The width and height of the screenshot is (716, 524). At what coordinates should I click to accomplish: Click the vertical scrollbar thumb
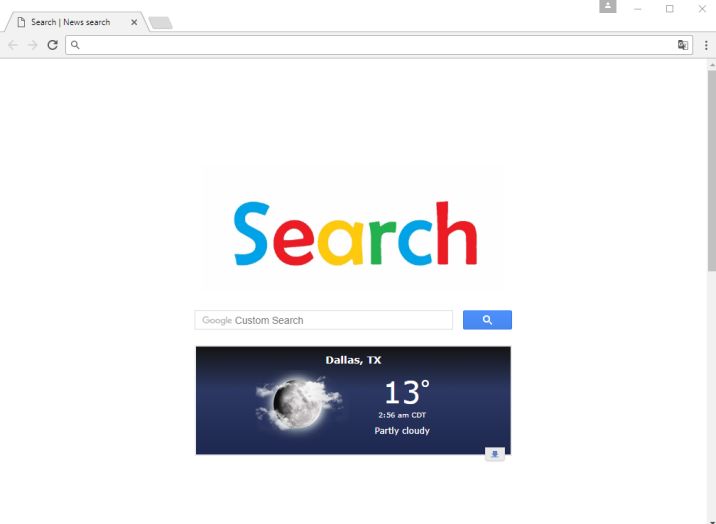(712, 170)
